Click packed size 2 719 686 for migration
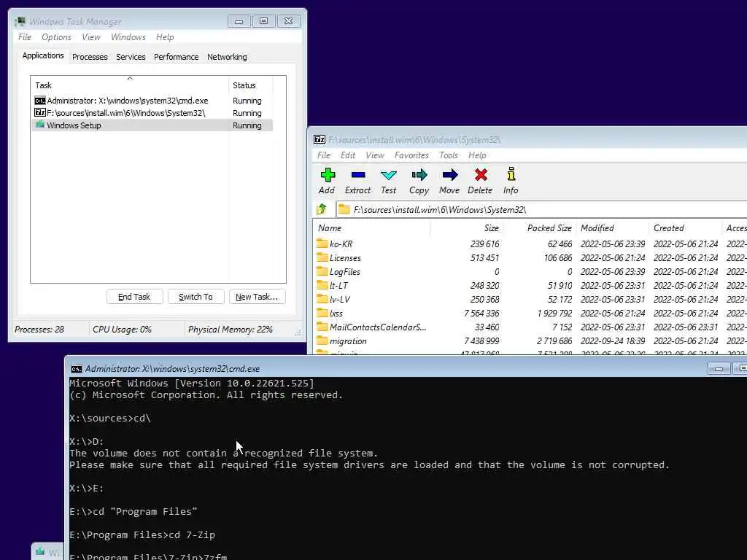The width and height of the screenshot is (747, 560). (x=554, y=341)
